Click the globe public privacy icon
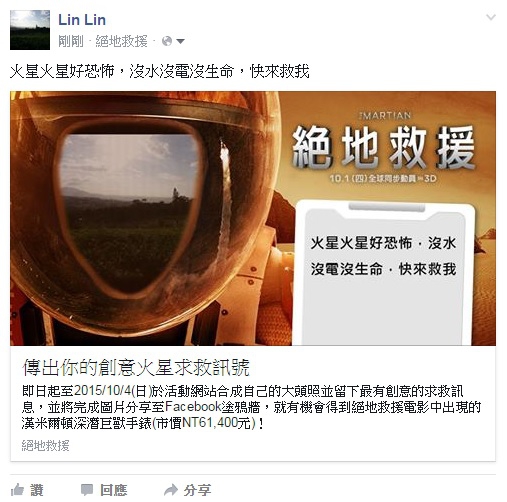507x502 pixels. coord(167,41)
